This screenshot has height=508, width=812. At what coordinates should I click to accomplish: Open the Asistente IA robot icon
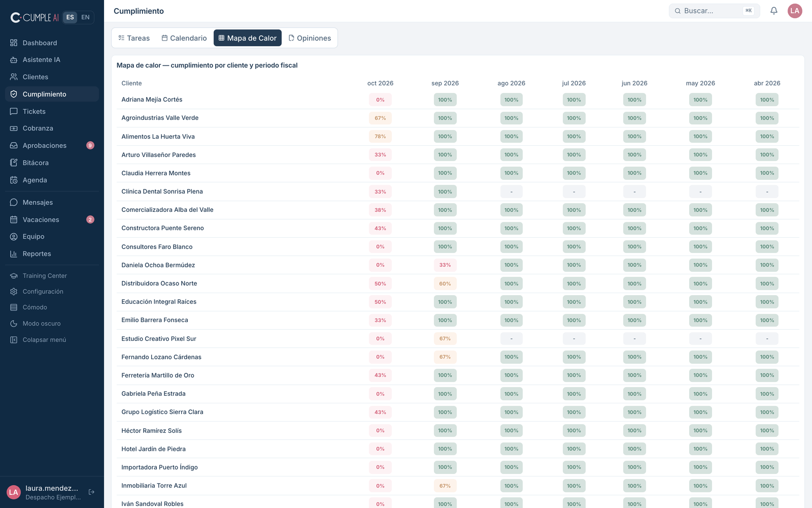(x=14, y=60)
